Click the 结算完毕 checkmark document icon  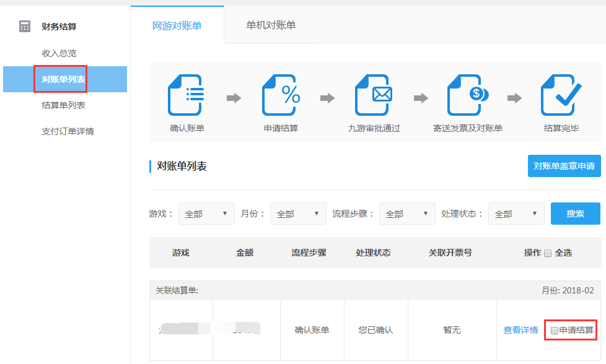pos(561,95)
